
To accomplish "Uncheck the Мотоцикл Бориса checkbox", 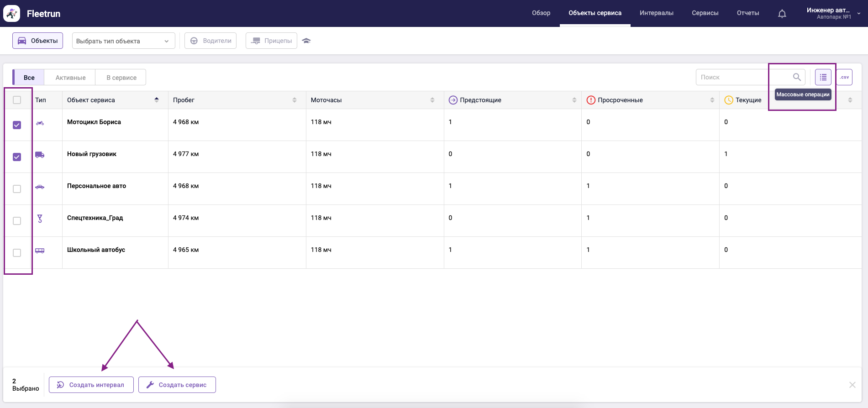I will (x=17, y=125).
